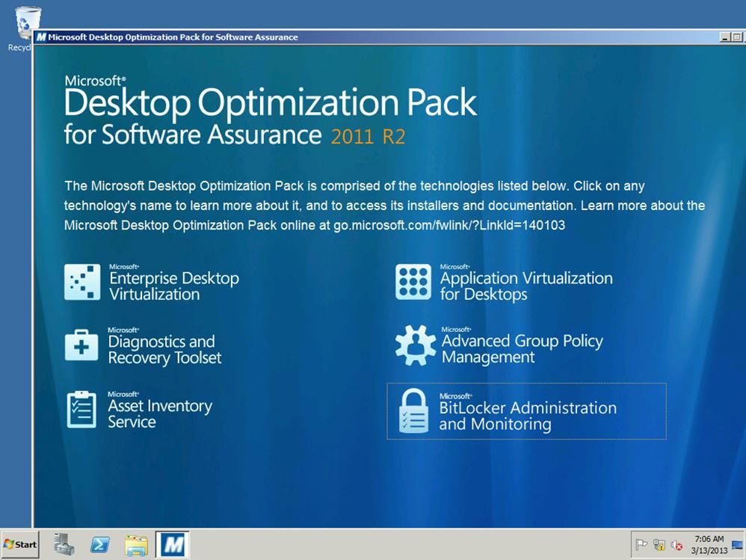Click the taskbar clock showing 7:06 AM
This screenshot has width=746, height=560.
[709, 544]
